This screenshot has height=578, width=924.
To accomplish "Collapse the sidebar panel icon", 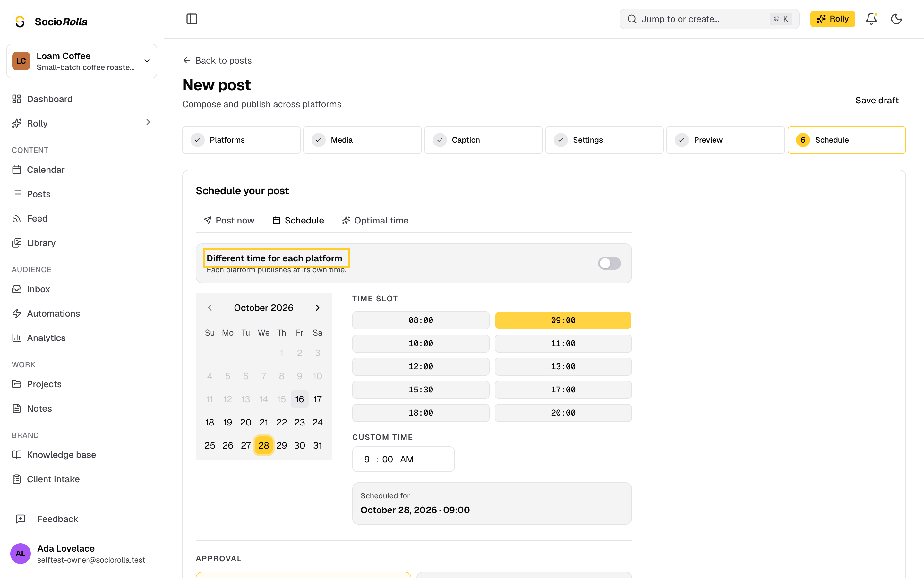I will pos(192,19).
